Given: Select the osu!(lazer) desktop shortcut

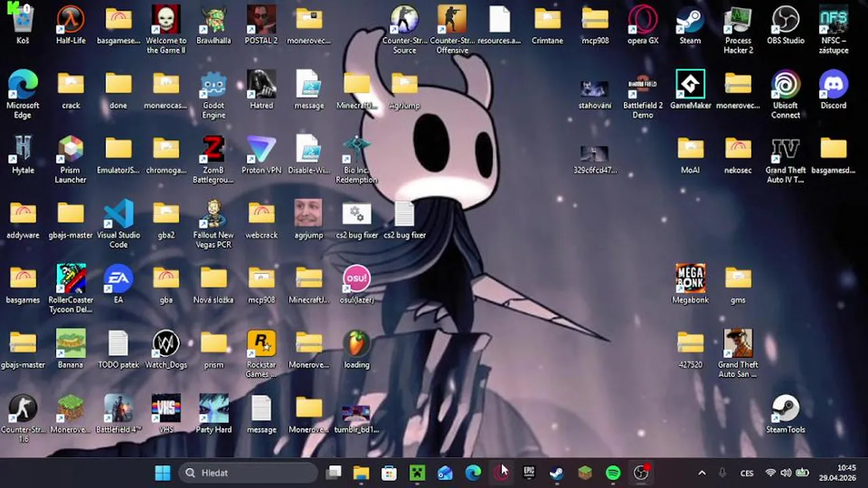Looking at the screenshot, I should click(357, 284).
